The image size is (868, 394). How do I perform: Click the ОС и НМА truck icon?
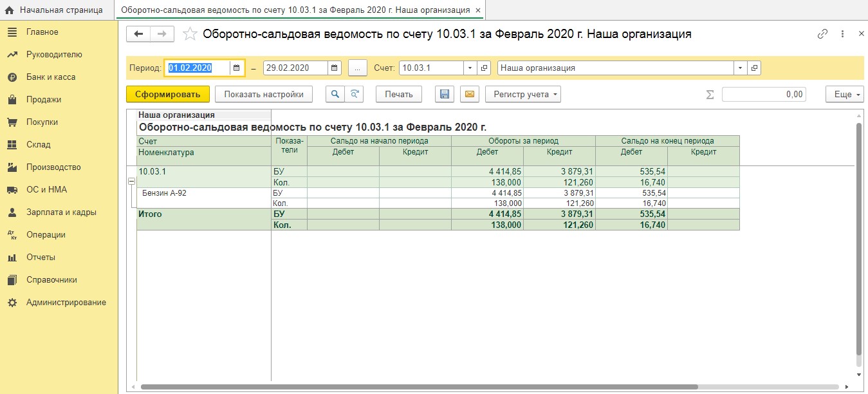coord(12,190)
